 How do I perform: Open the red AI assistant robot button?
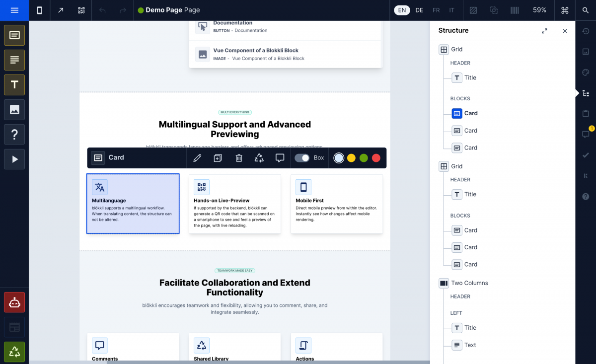click(14, 302)
